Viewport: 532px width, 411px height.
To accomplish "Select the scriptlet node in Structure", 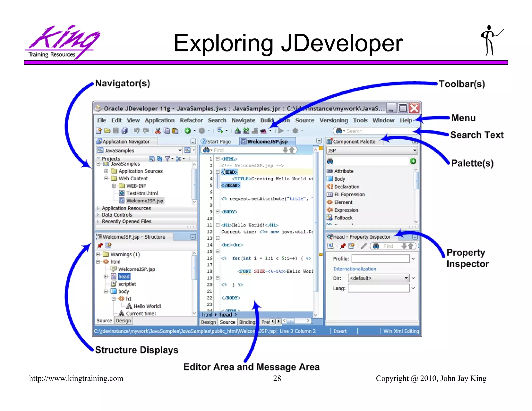I will (x=127, y=284).
